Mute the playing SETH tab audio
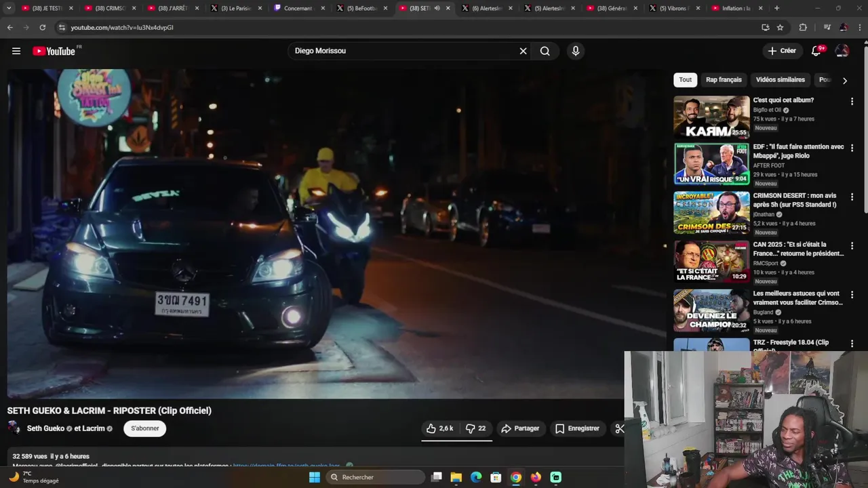Screen dimensions: 868x488 point(437,8)
